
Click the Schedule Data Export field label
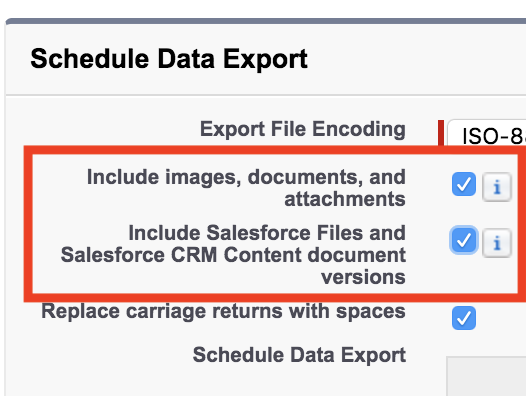299,355
